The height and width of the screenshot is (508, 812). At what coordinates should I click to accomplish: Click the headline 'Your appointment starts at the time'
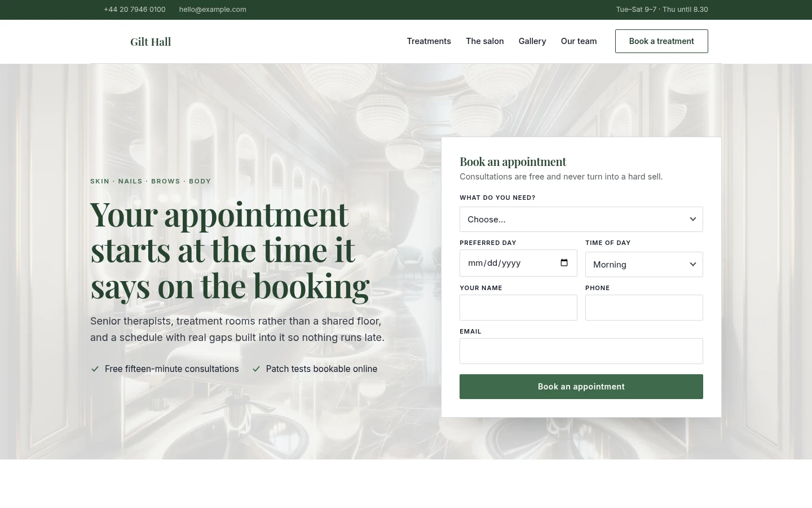230,249
